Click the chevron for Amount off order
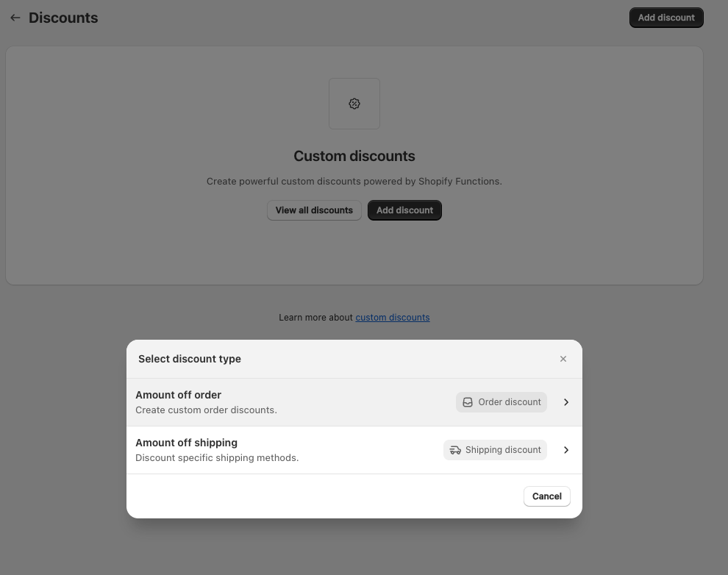The image size is (728, 575). click(566, 402)
